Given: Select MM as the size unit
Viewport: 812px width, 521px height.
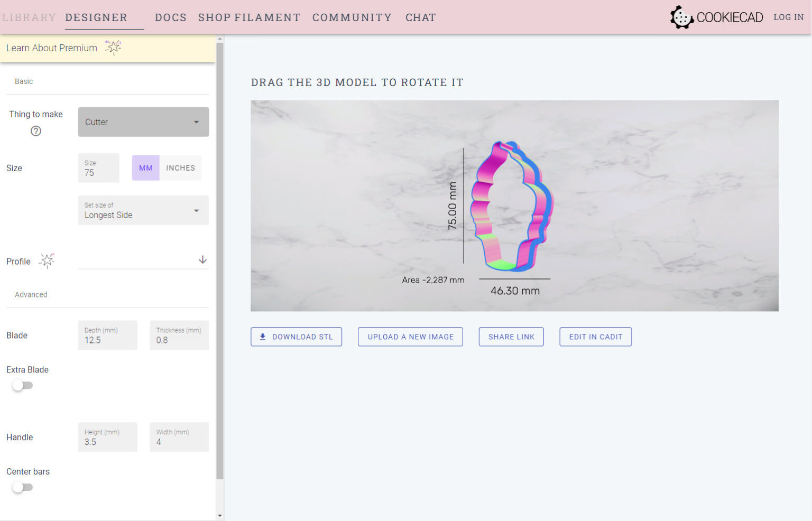Looking at the screenshot, I should 145,168.
